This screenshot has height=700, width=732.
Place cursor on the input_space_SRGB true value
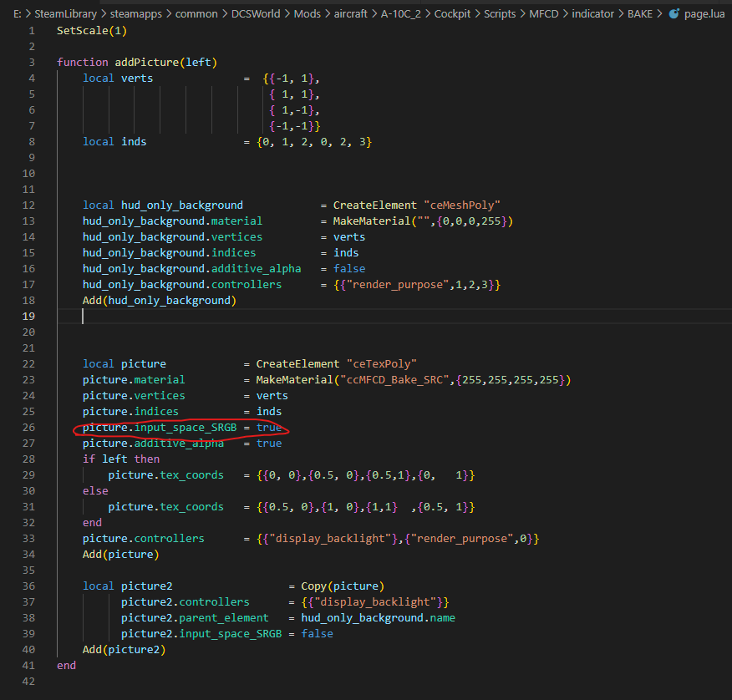coord(269,428)
